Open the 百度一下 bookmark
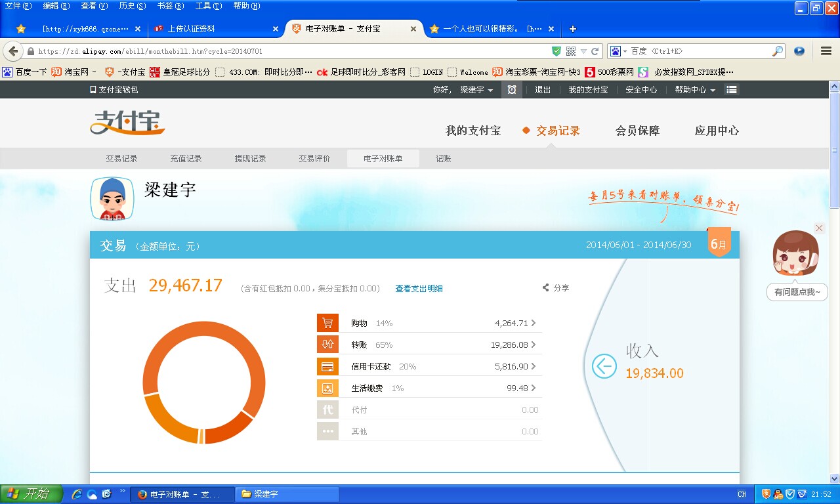The width and height of the screenshot is (840, 504). tap(26, 72)
